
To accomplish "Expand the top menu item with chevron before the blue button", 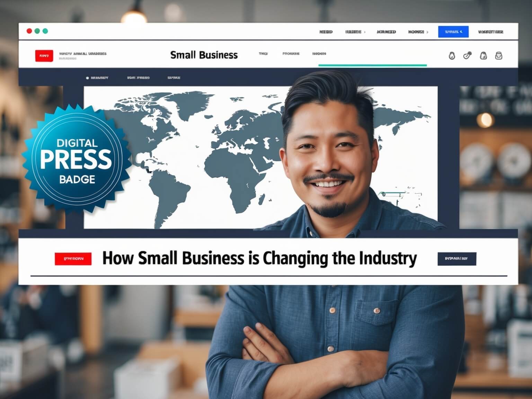I will 418,32.
